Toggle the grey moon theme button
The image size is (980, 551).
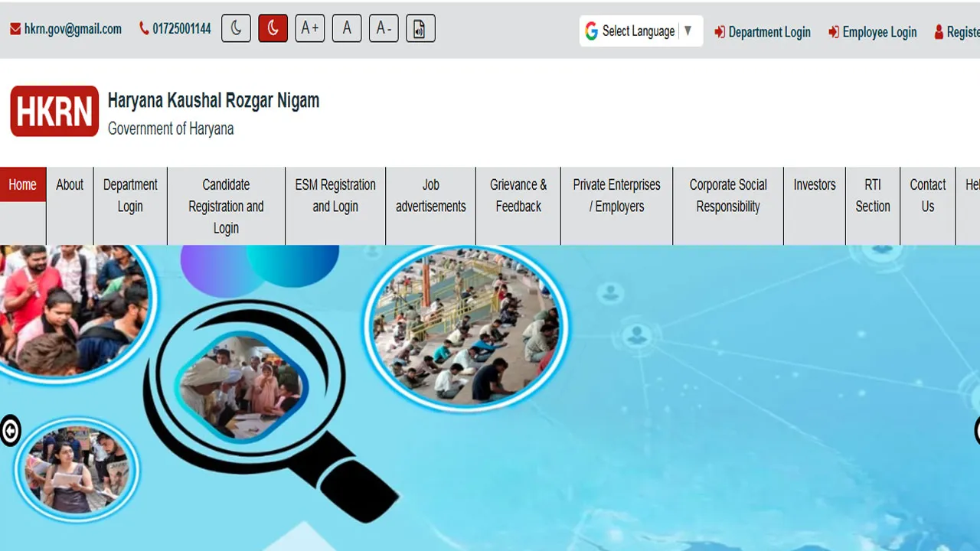click(236, 29)
